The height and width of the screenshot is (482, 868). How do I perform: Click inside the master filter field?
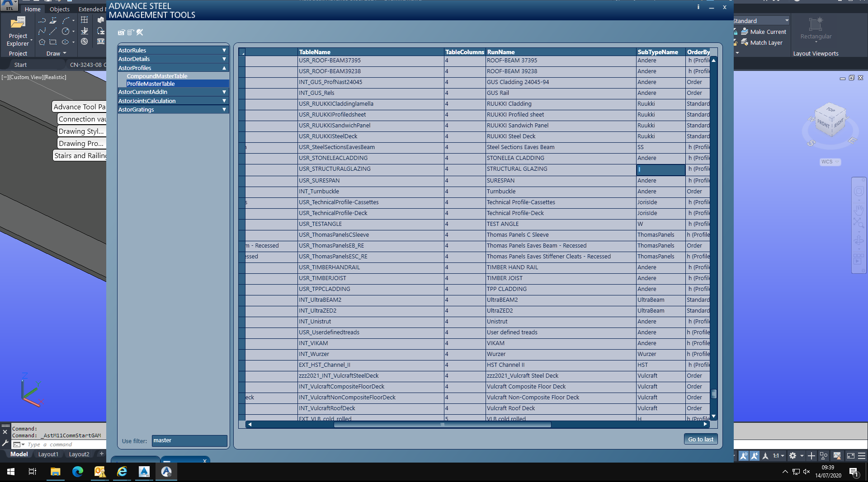click(189, 440)
